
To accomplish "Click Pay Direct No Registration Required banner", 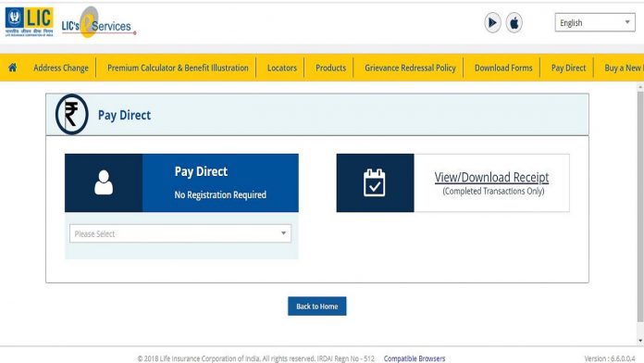I will 181,183.
